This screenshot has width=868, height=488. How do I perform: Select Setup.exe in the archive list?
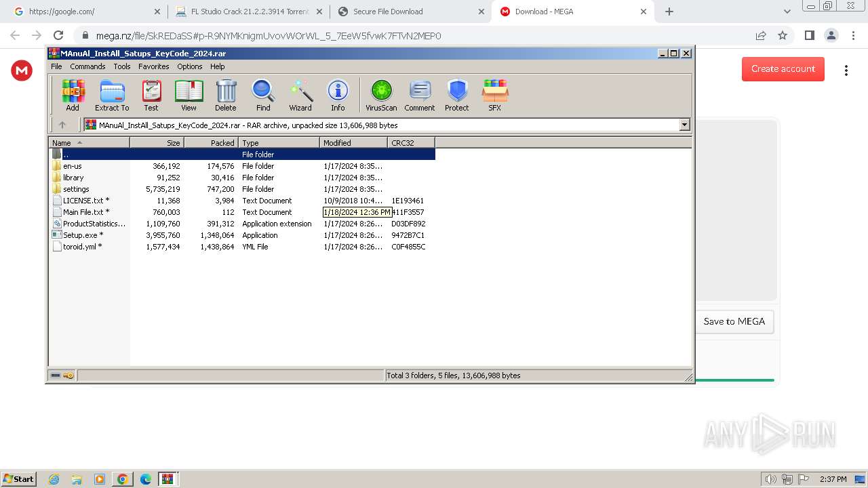tap(83, 235)
